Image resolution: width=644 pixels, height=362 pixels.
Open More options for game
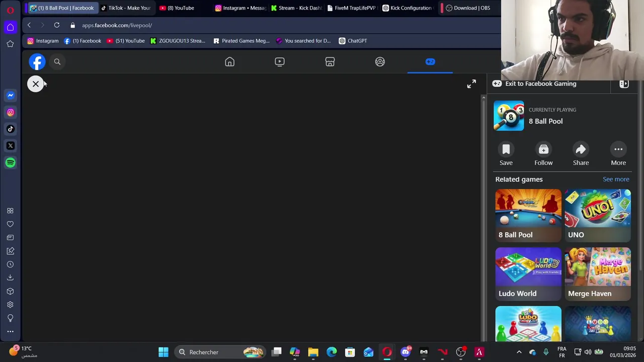pyautogui.click(x=618, y=154)
